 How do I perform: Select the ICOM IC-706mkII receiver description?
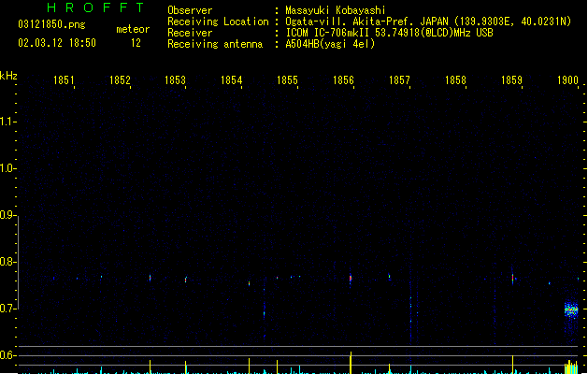click(x=389, y=33)
